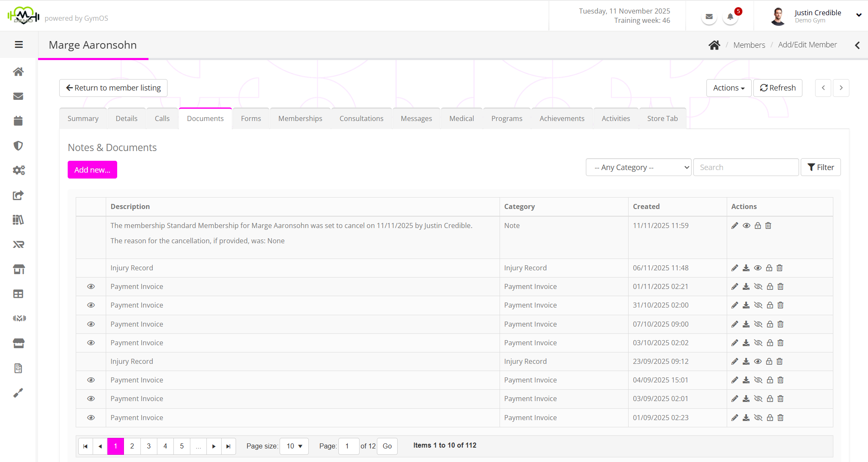
Task: Click the pencil edit icon for cancellation note
Action: pyautogui.click(x=735, y=226)
